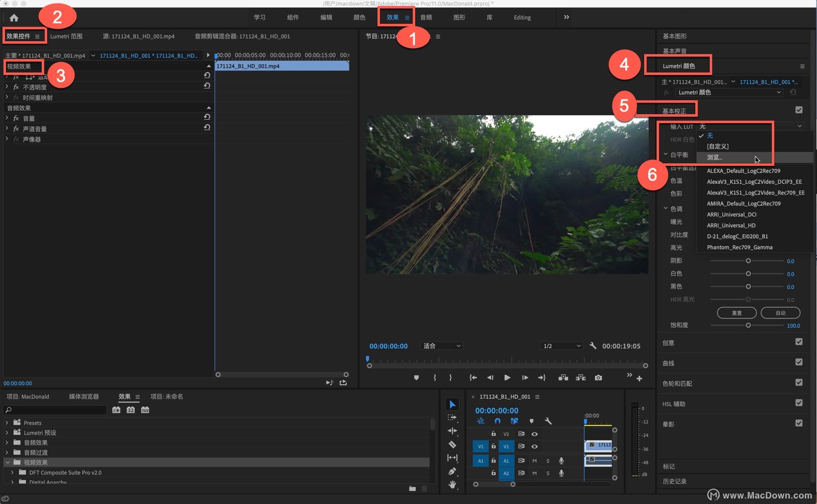Open the 输入 LUT dropdown
This screenshot has height=504, width=817.
[750, 126]
